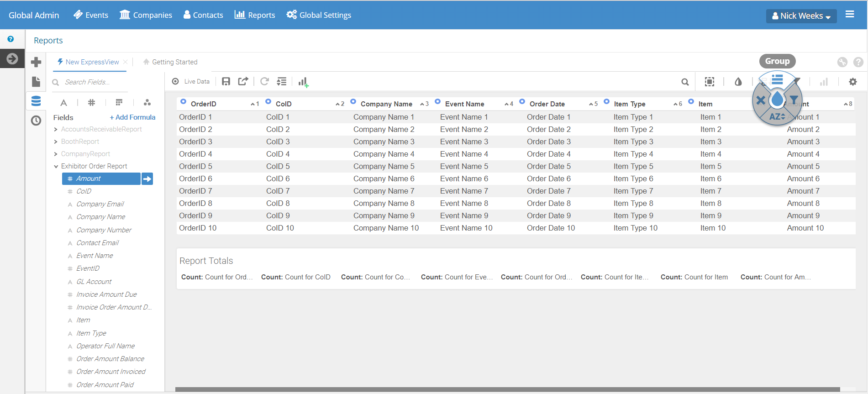868x394 pixels.
Task: Open the Nick Weeks user dropdown
Action: click(x=801, y=16)
